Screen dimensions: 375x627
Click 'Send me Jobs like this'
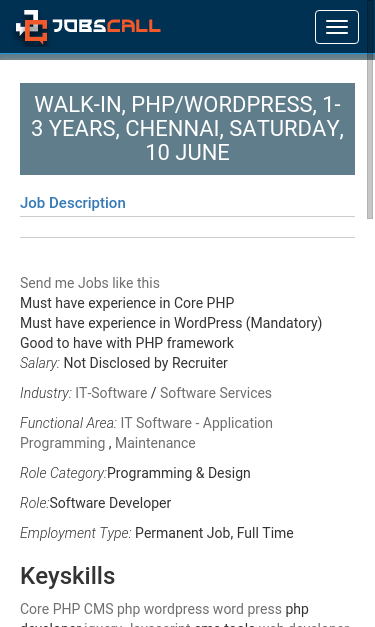click(x=90, y=283)
